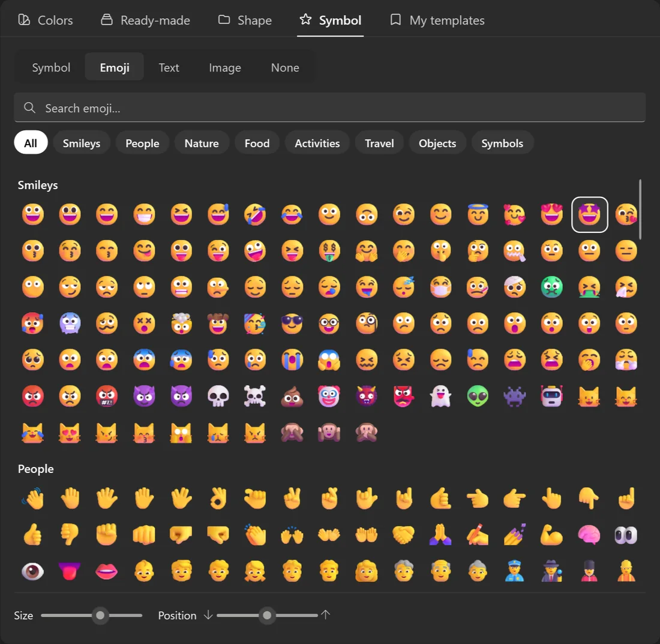Image resolution: width=660 pixels, height=644 pixels.
Task: Select the cat with heart eyes emoji
Action: point(70,432)
